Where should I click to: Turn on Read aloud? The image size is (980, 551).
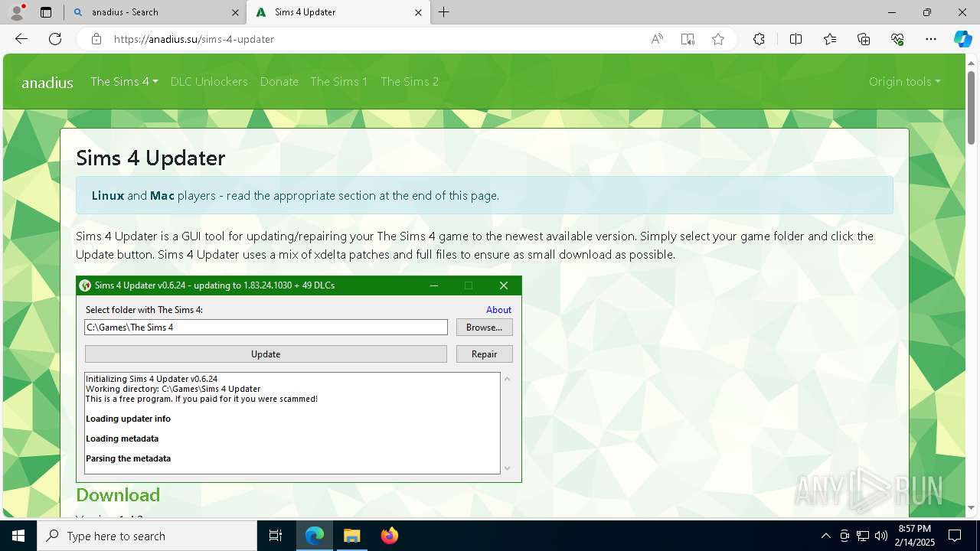pyautogui.click(x=657, y=39)
